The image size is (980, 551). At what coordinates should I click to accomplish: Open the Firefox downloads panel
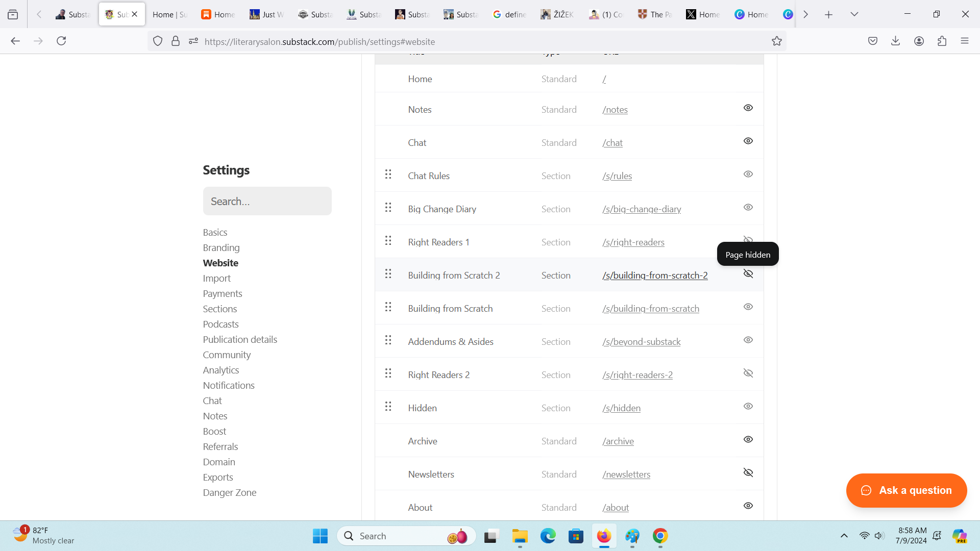click(x=895, y=41)
